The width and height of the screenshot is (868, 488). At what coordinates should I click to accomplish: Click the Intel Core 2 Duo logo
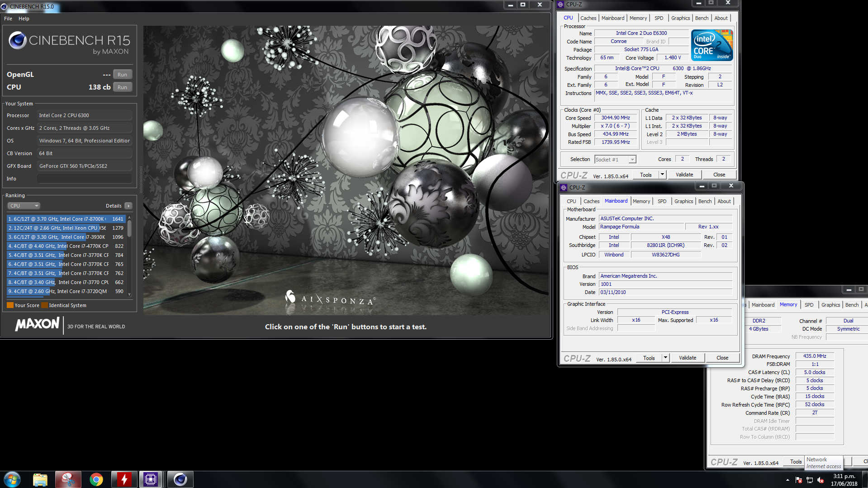712,45
